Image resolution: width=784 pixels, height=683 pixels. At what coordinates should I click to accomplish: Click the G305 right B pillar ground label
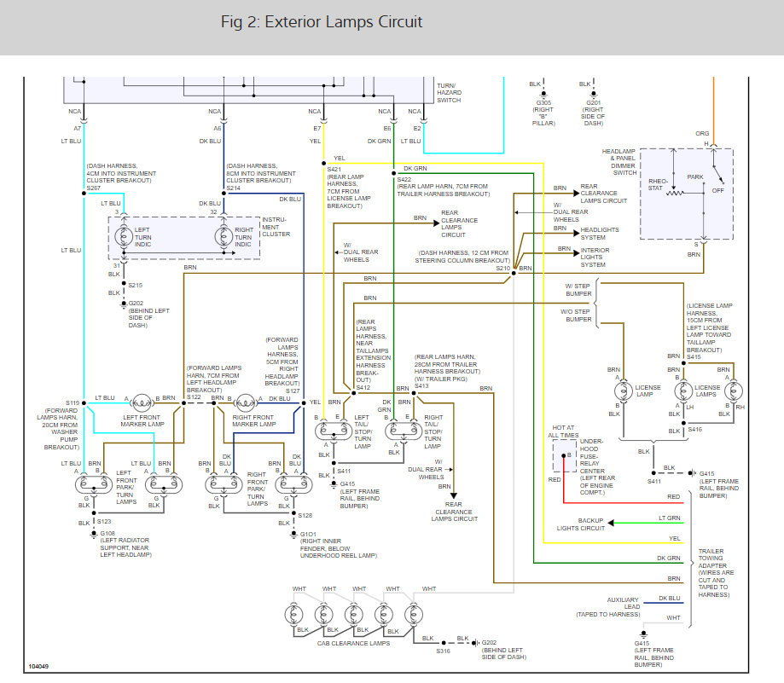coord(543,113)
